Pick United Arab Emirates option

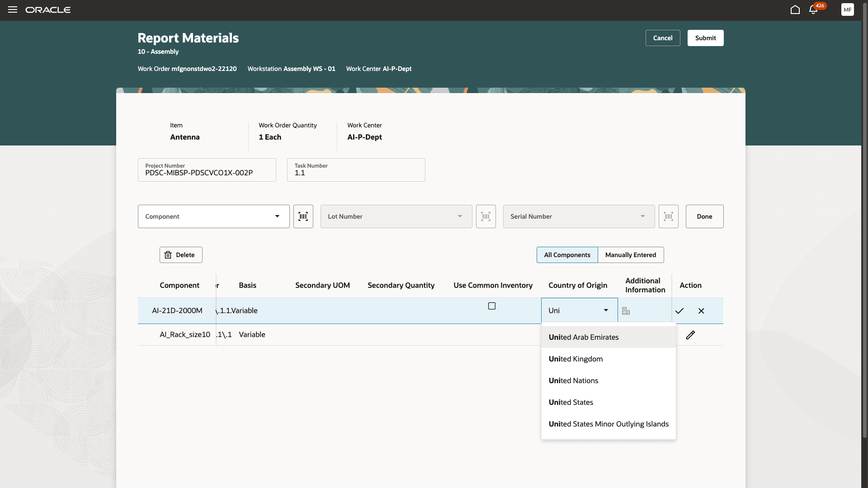(584, 337)
